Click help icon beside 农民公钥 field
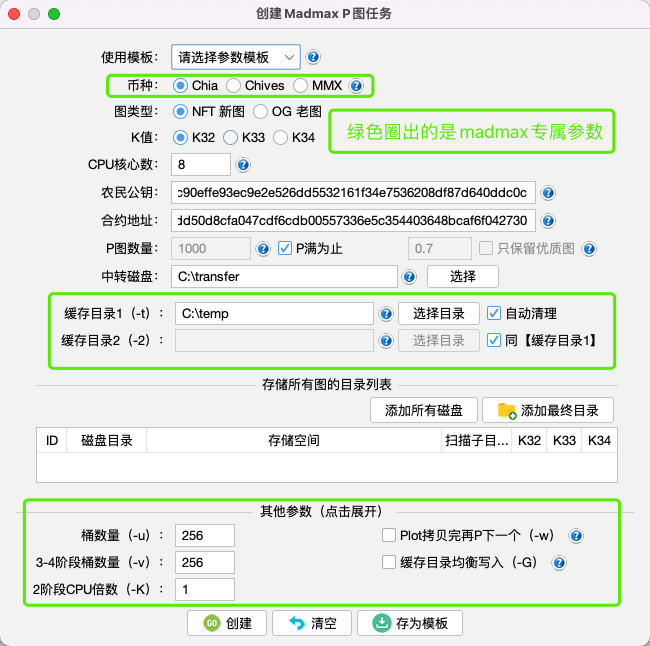The width and height of the screenshot is (650, 646). [547, 193]
